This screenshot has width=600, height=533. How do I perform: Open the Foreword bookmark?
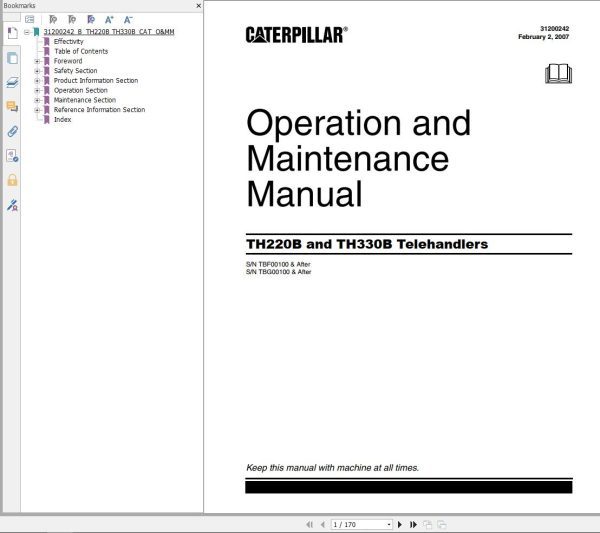(x=68, y=61)
